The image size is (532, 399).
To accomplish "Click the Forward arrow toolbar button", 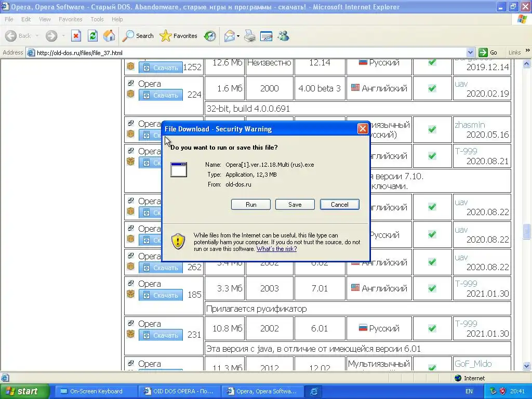I will coord(51,36).
